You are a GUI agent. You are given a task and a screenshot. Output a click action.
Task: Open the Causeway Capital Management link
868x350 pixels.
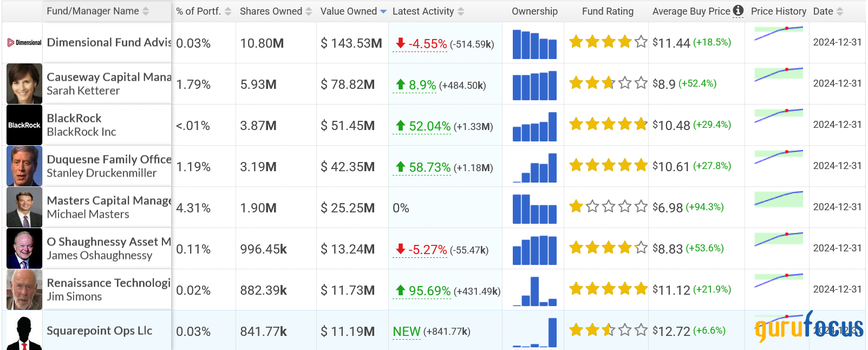tap(109, 77)
